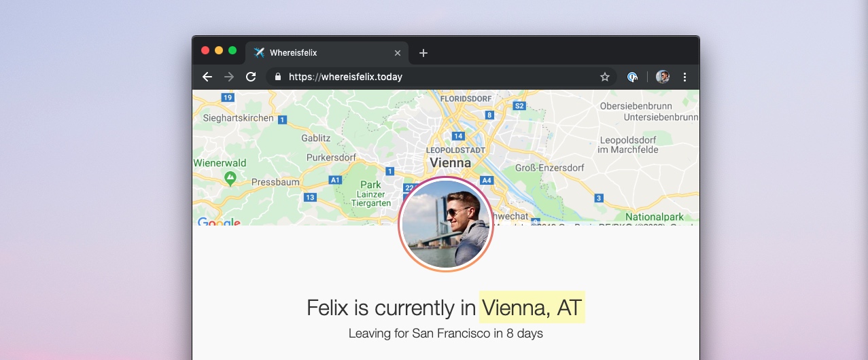Click the Wienerwald green park marker
This screenshot has width=868, height=360.
click(230, 178)
